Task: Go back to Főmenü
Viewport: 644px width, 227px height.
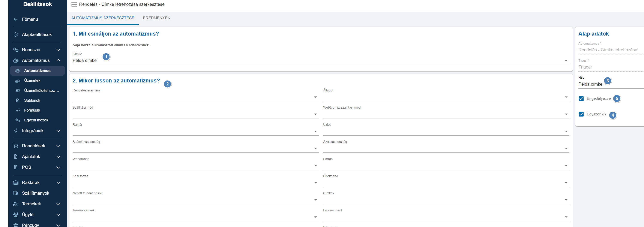Action: coord(30,19)
